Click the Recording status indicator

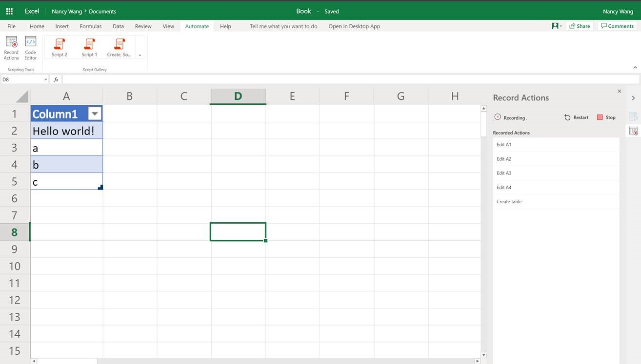(510, 117)
